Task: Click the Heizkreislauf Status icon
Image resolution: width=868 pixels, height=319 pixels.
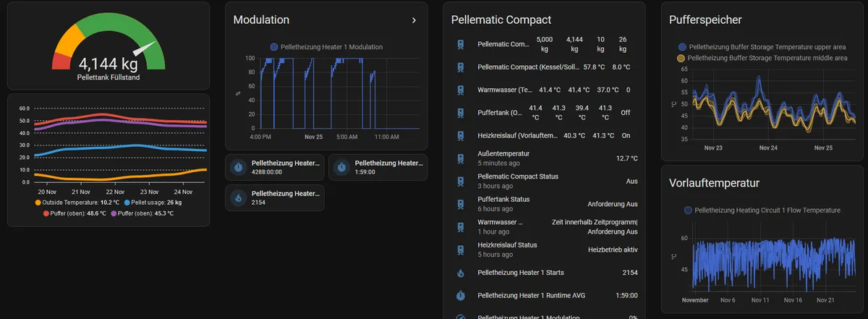Action: (x=461, y=250)
